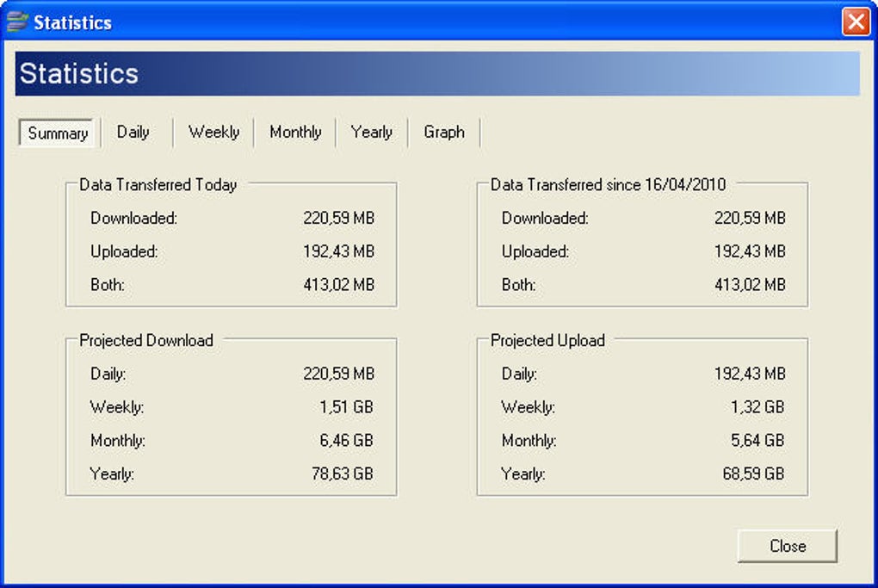Click the Close button
Screen dimensions: 878x588
[x=788, y=546]
